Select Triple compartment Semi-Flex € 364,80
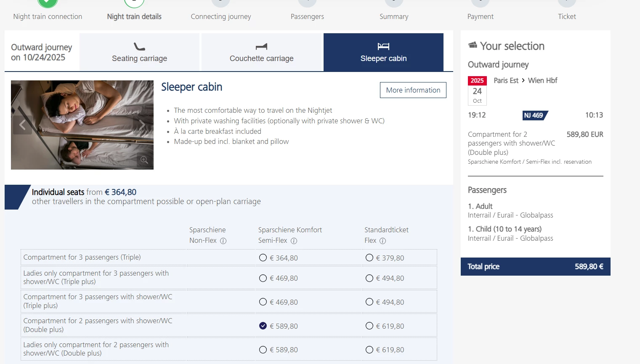 coord(263,258)
